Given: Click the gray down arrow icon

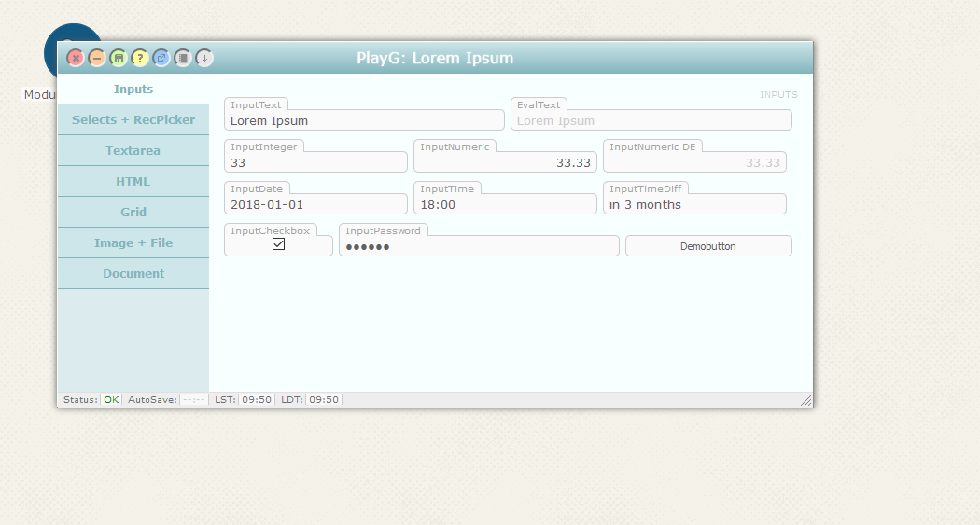Looking at the screenshot, I should [204, 58].
